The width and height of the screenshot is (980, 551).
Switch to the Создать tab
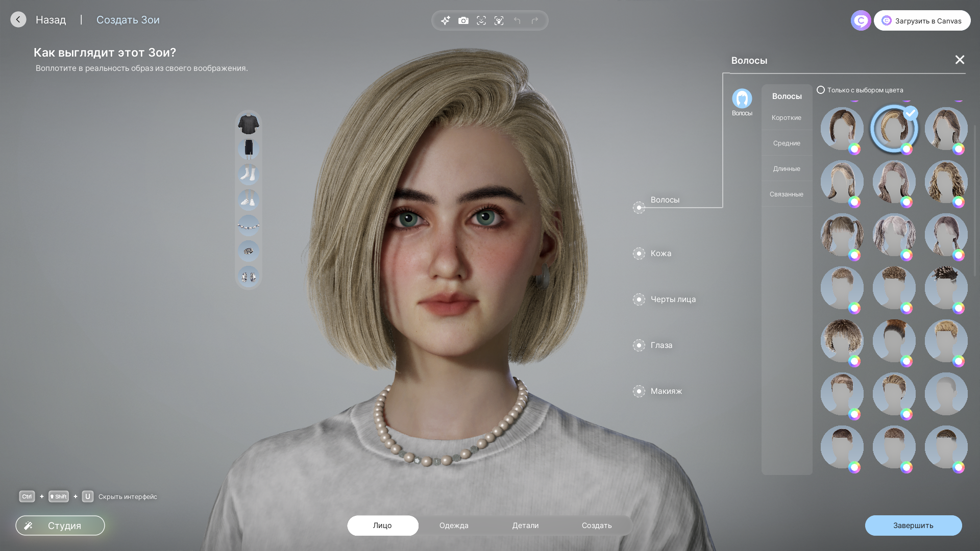(597, 525)
